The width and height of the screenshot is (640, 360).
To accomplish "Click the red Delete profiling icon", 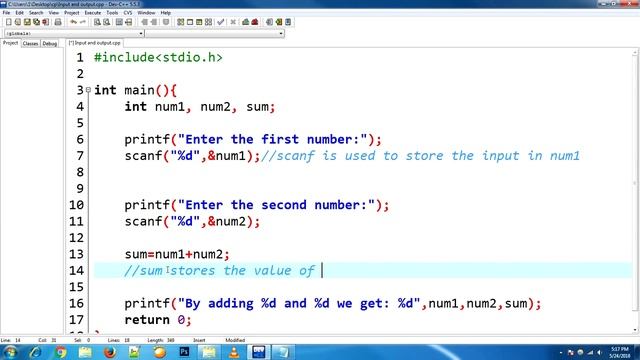I will (255, 22).
